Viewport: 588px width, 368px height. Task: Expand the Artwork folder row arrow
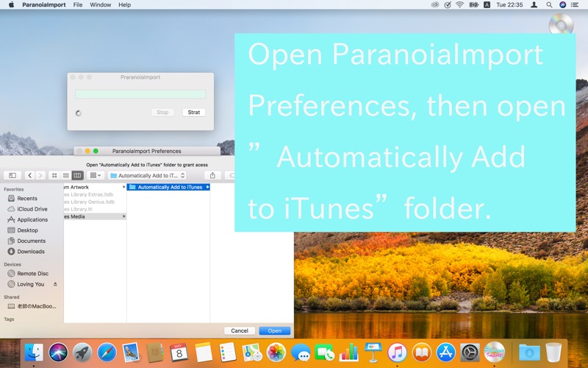[123, 187]
